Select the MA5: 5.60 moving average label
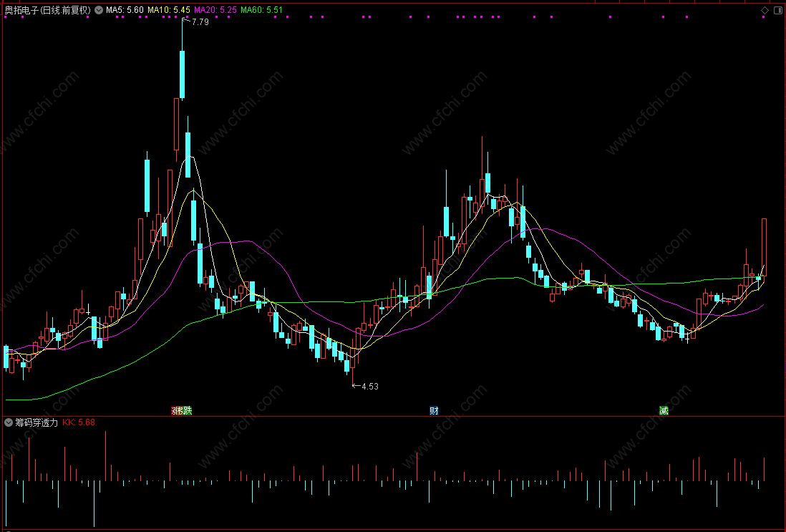786x532 pixels. pyautogui.click(x=125, y=10)
